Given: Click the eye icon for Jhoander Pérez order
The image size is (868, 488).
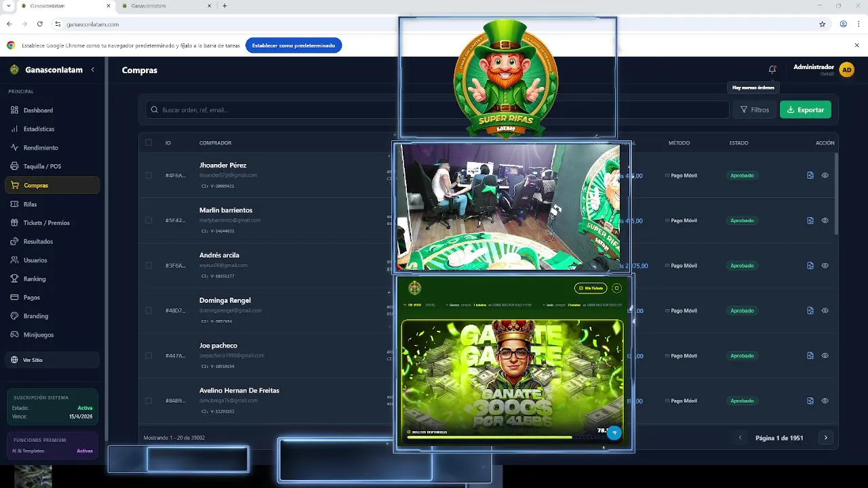Looking at the screenshot, I should (825, 175).
